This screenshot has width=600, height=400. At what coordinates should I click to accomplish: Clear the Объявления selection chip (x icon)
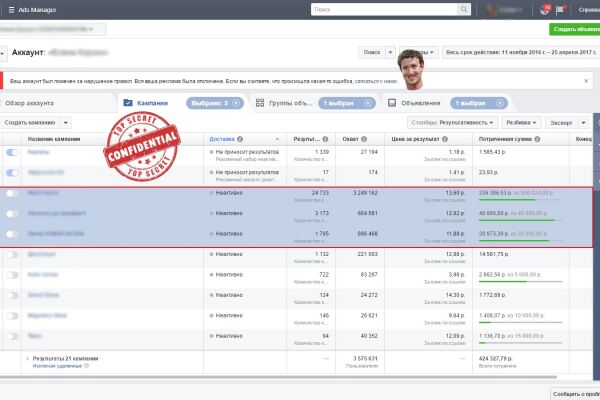click(x=500, y=103)
